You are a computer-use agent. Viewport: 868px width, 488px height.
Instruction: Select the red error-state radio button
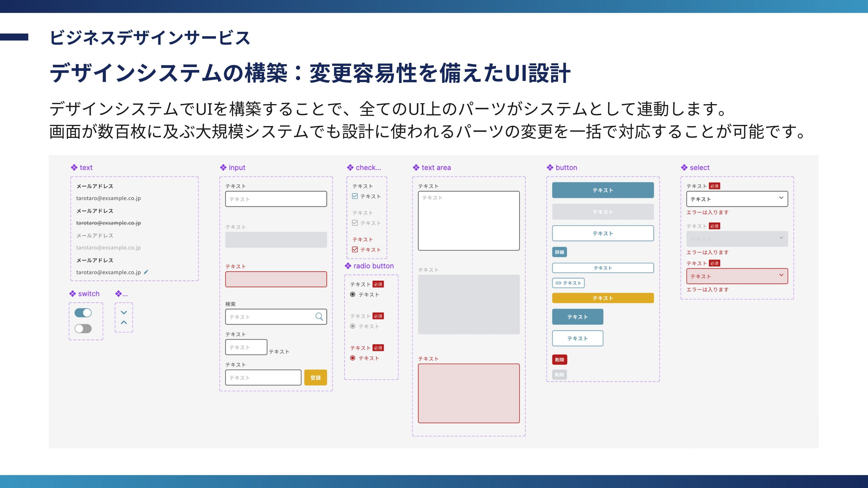click(352, 358)
